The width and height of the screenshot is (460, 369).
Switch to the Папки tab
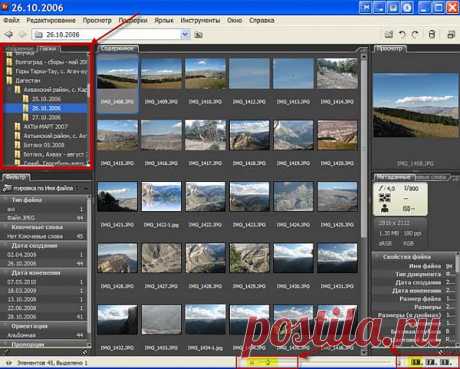pos(48,49)
